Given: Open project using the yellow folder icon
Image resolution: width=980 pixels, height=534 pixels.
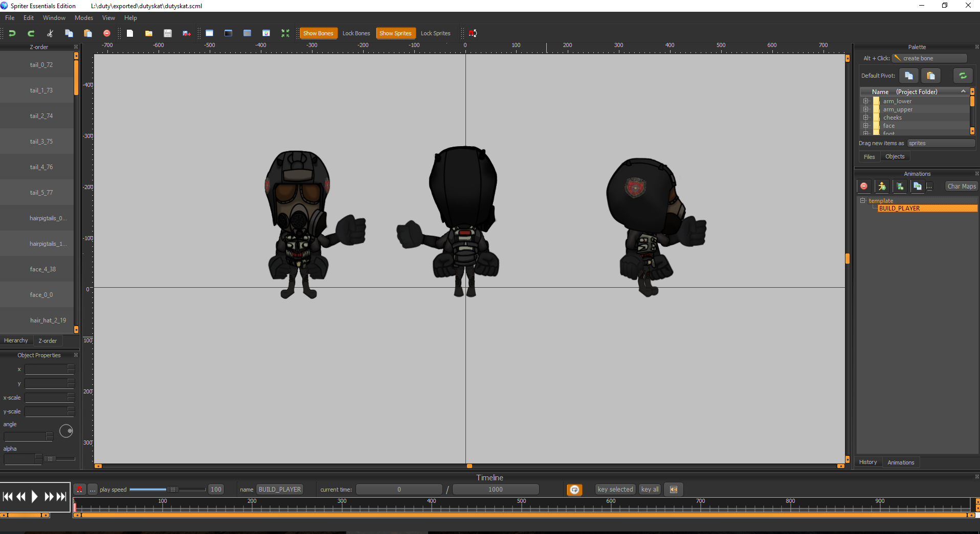Looking at the screenshot, I should tap(148, 33).
